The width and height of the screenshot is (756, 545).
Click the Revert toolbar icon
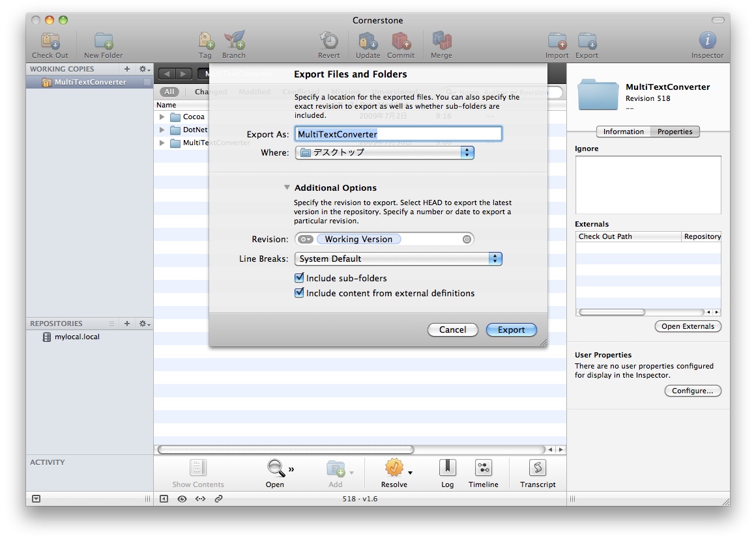[329, 40]
